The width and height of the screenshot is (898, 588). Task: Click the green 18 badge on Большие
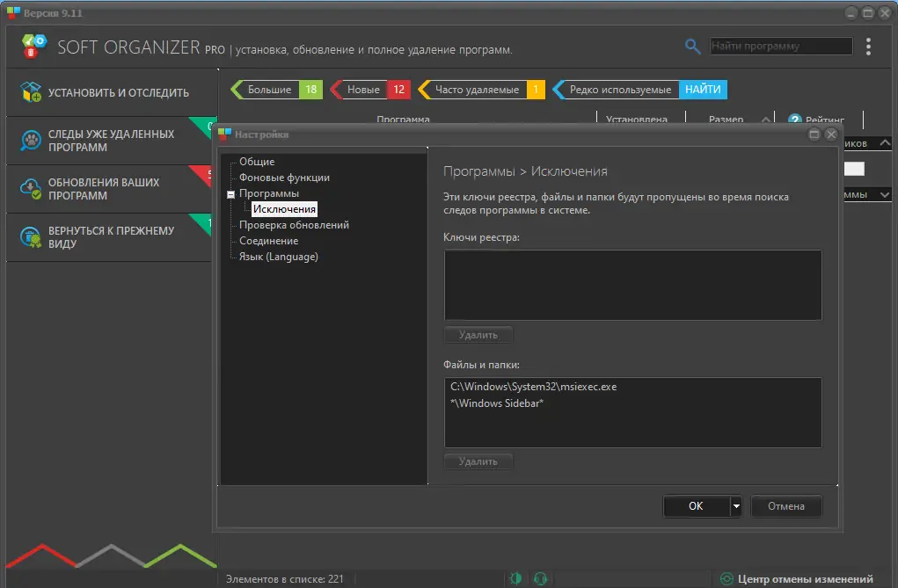coord(311,90)
